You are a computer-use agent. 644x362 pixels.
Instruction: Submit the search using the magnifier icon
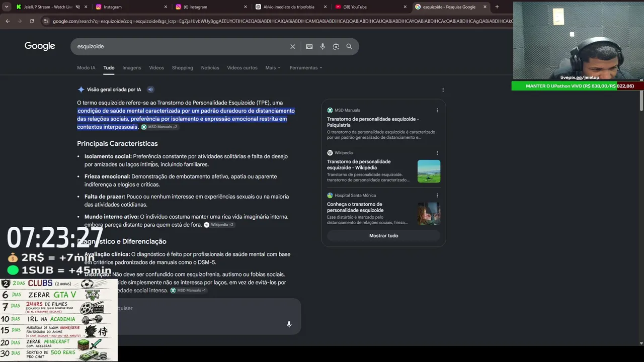pyautogui.click(x=349, y=46)
